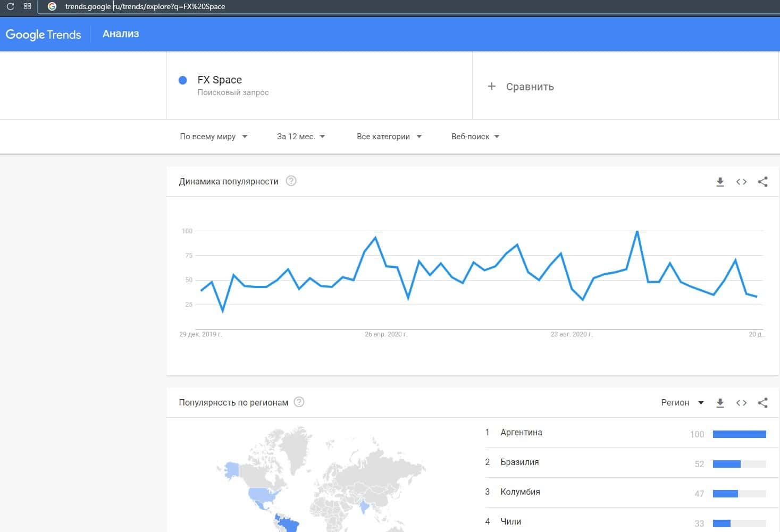780x532 pixels.
Task: Download the Популярность по регионам data
Action: pyautogui.click(x=720, y=403)
